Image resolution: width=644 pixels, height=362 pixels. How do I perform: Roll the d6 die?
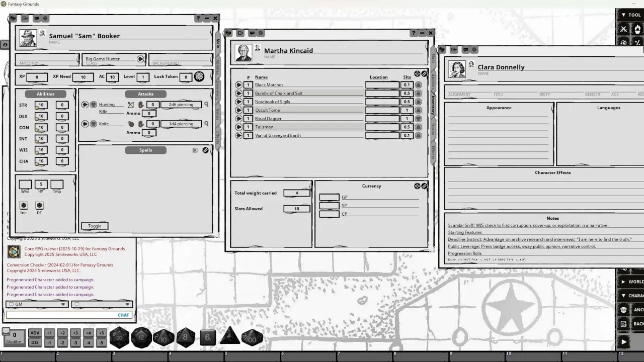click(x=208, y=337)
